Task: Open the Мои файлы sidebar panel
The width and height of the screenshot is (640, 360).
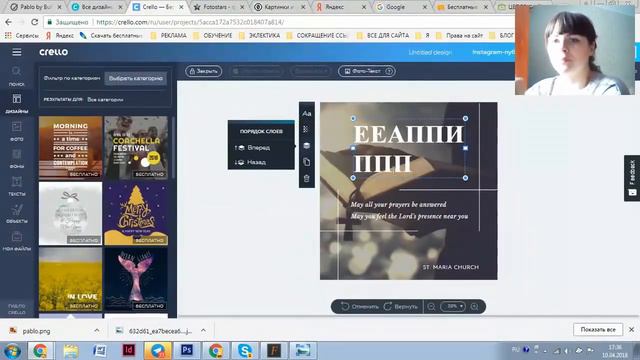Action: [17, 241]
